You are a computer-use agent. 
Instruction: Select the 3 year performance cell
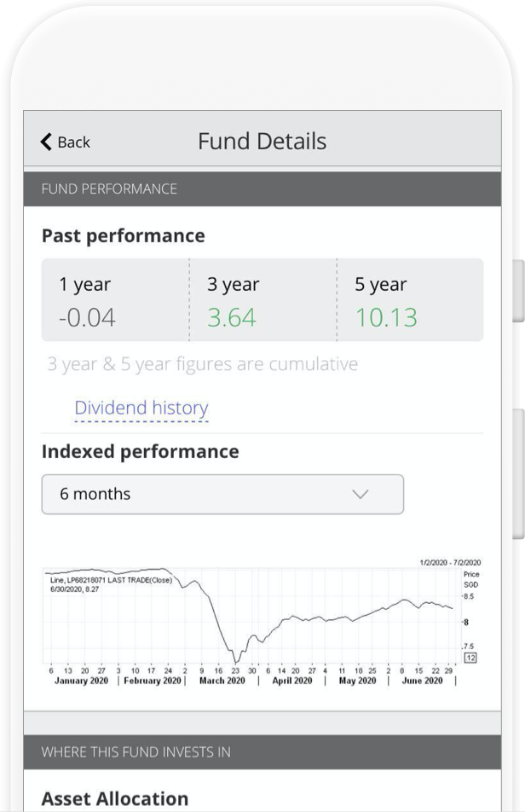pyautogui.click(x=262, y=300)
